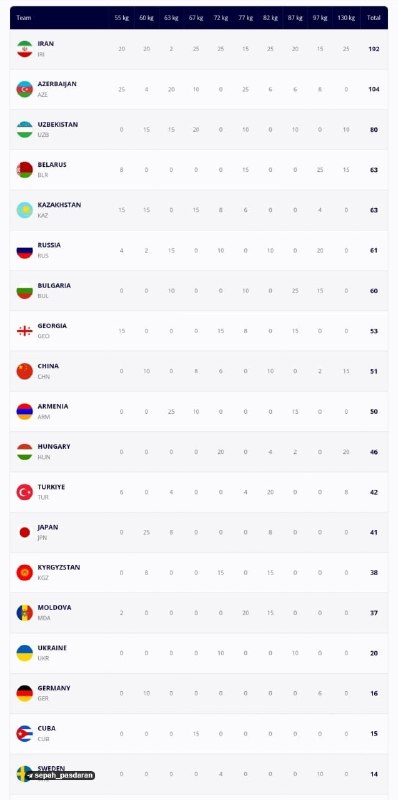Click the Georgia flag icon
Image resolution: width=398 pixels, height=800 pixels.
click(x=24, y=331)
